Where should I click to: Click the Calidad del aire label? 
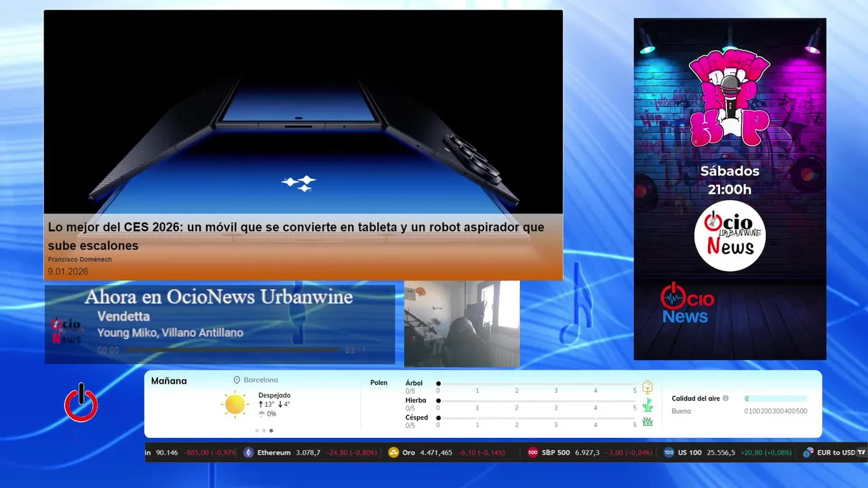point(696,399)
